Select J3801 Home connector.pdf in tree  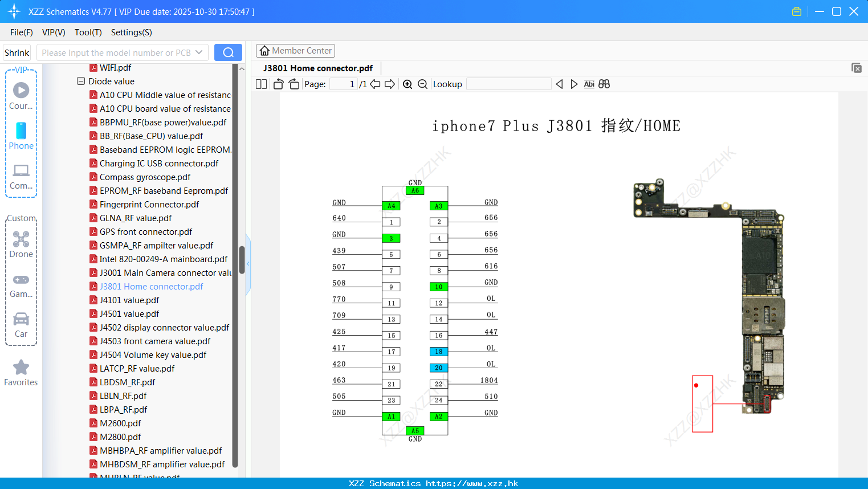(151, 286)
